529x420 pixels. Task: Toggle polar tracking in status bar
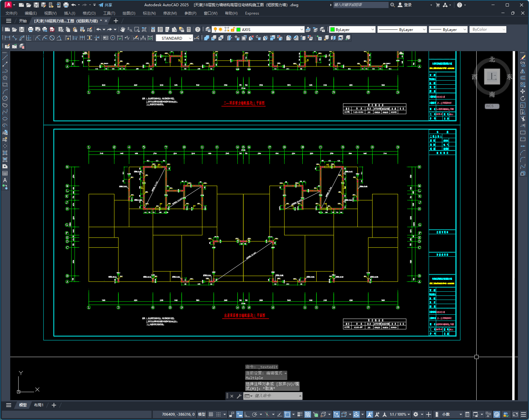255,414
